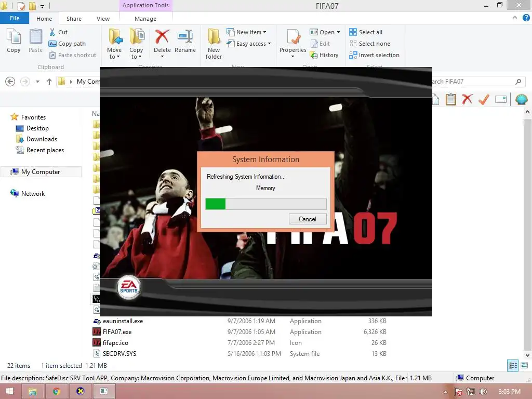Expand the Delete options arrow

tap(162, 56)
